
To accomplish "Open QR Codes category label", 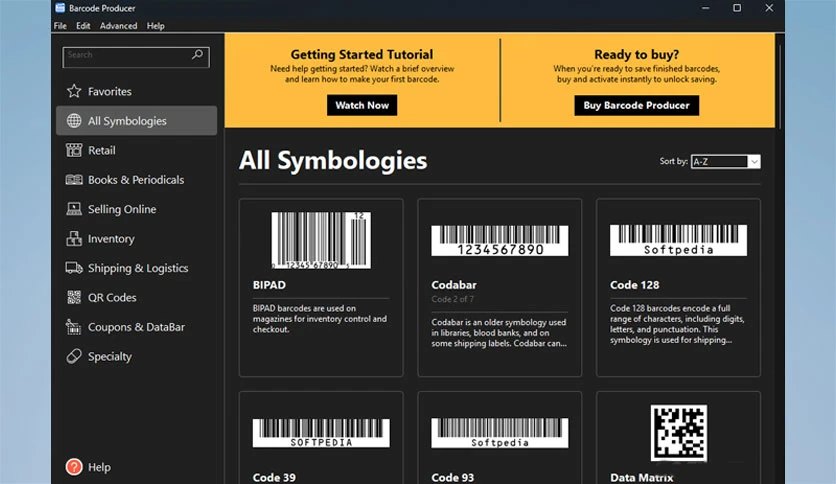I will (112, 297).
